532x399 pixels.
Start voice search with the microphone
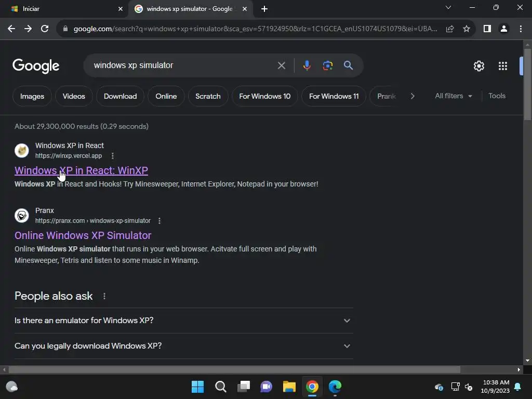click(x=307, y=65)
